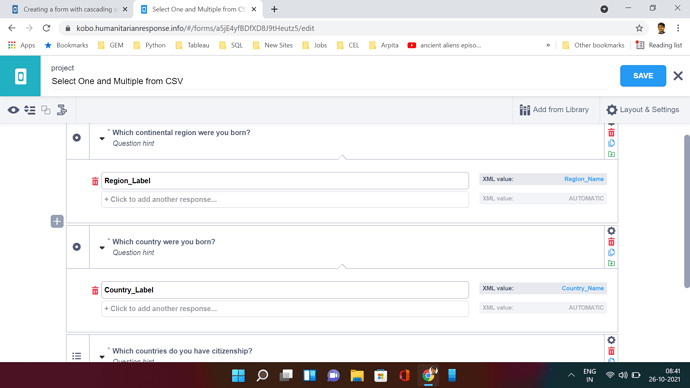The height and width of the screenshot is (388, 690).
Task: Duplicate the continental region question
Action: point(611,143)
